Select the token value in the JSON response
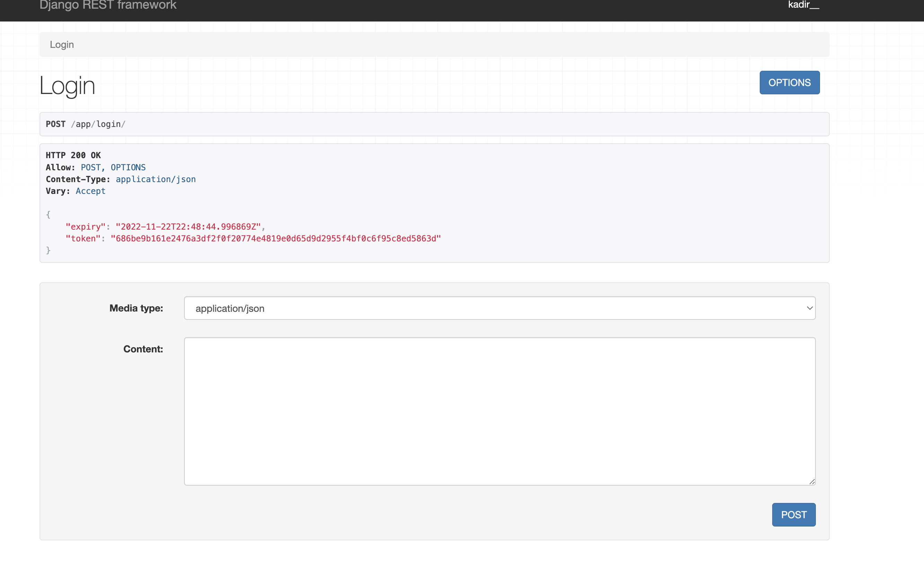 [275, 238]
